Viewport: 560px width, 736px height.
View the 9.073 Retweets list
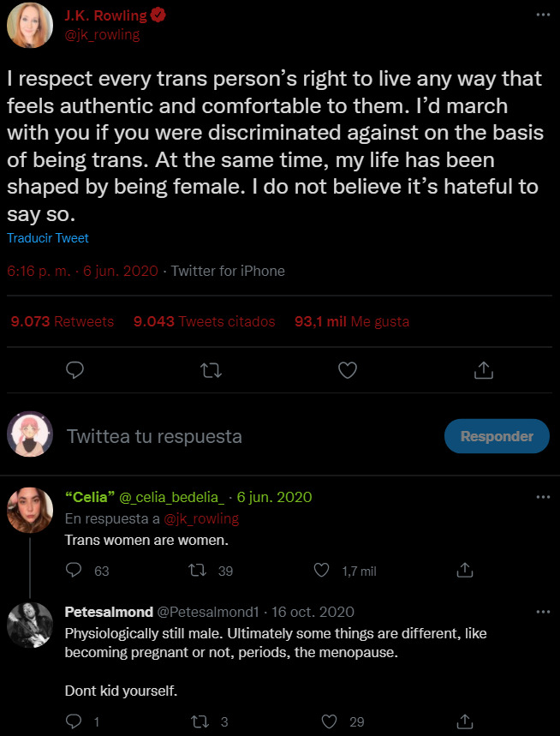click(62, 322)
